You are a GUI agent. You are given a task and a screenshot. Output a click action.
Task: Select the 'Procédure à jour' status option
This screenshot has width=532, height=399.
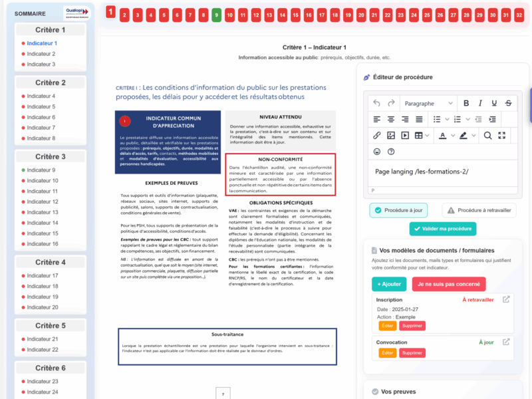pos(398,210)
